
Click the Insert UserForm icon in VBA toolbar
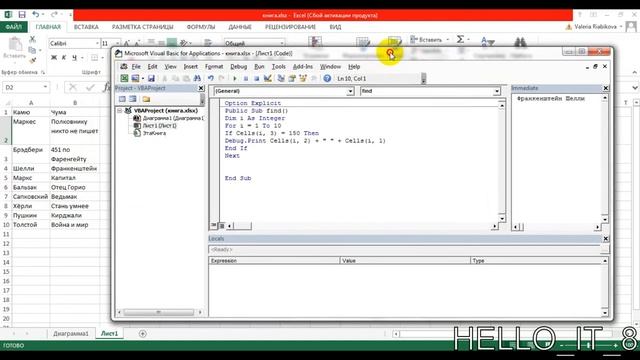[135, 78]
